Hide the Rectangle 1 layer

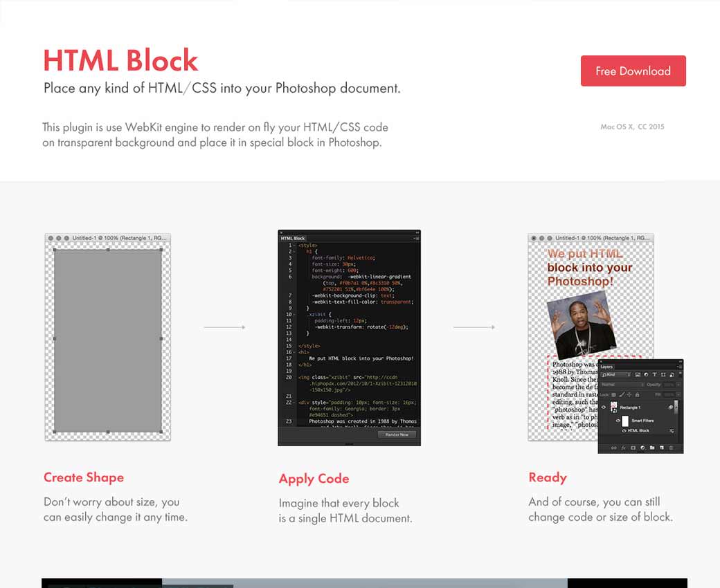tap(602, 407)
